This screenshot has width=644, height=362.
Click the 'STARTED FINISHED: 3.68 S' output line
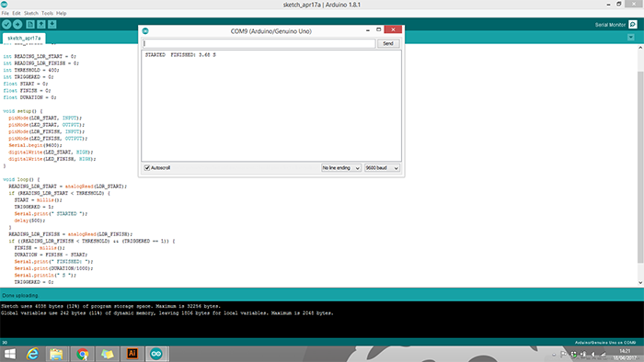[180, 55]
